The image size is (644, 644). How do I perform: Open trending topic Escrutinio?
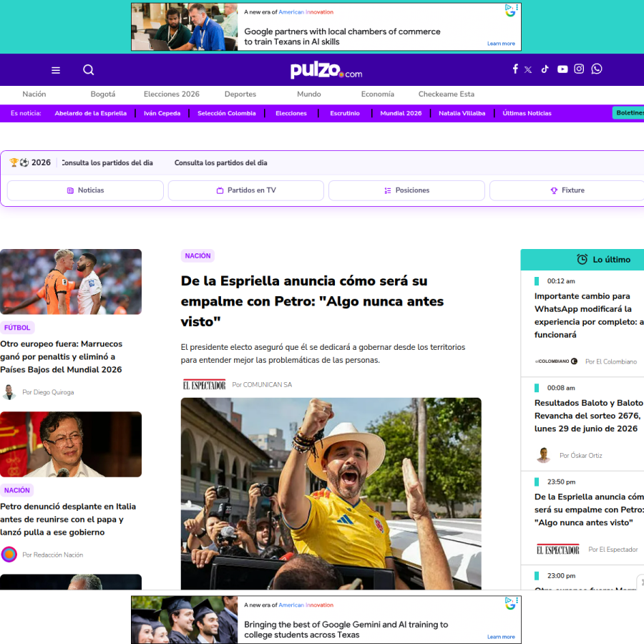pos(345,113)
